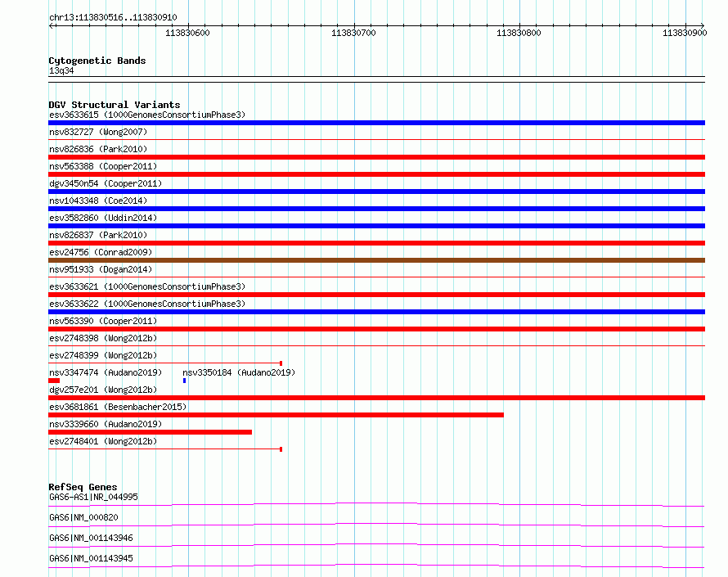
Task: Click the nsv3347474 (Audano2019) label
Action: pyautogui.click(x=106, y=372)
